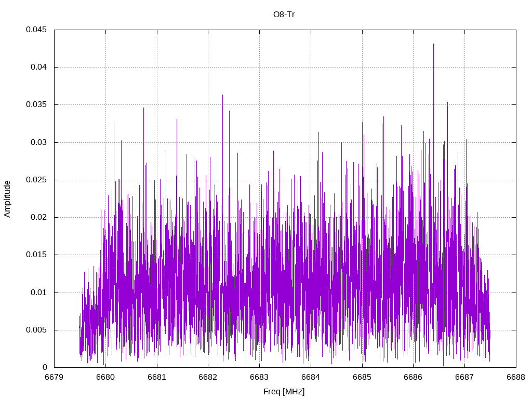Click the y-axis tick label 0.005
The height and width of the screenshot is (399, 532).
coord(37,330)
